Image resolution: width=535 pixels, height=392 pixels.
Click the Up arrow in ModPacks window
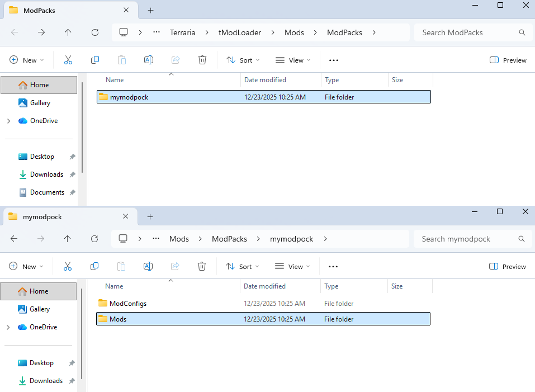point(68,32)
